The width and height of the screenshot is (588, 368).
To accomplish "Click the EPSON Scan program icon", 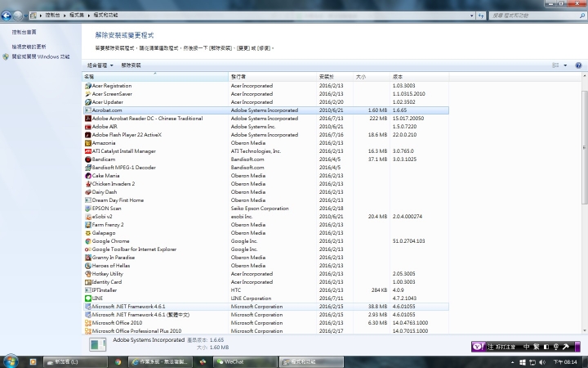I will click(88, 209).
